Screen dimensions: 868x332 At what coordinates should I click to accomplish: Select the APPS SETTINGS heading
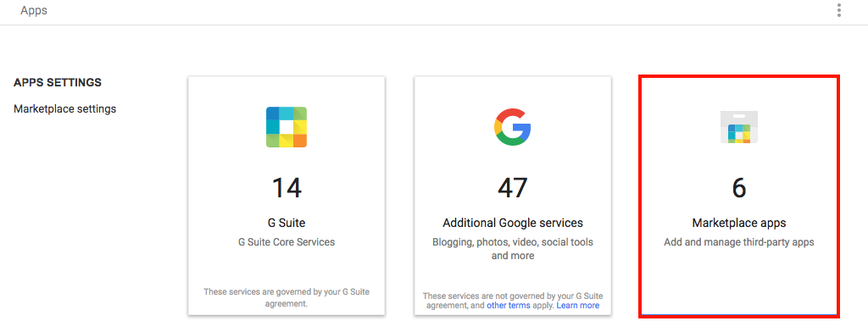coord(58,82)
